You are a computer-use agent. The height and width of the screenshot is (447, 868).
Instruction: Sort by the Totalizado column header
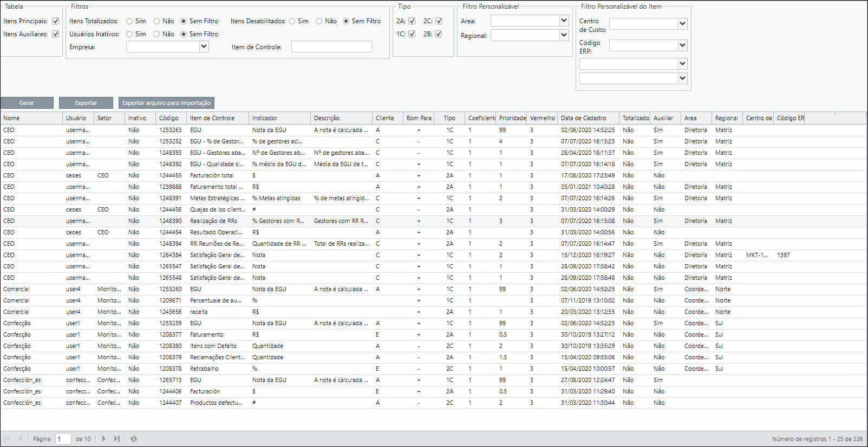[x=635, y=118]
